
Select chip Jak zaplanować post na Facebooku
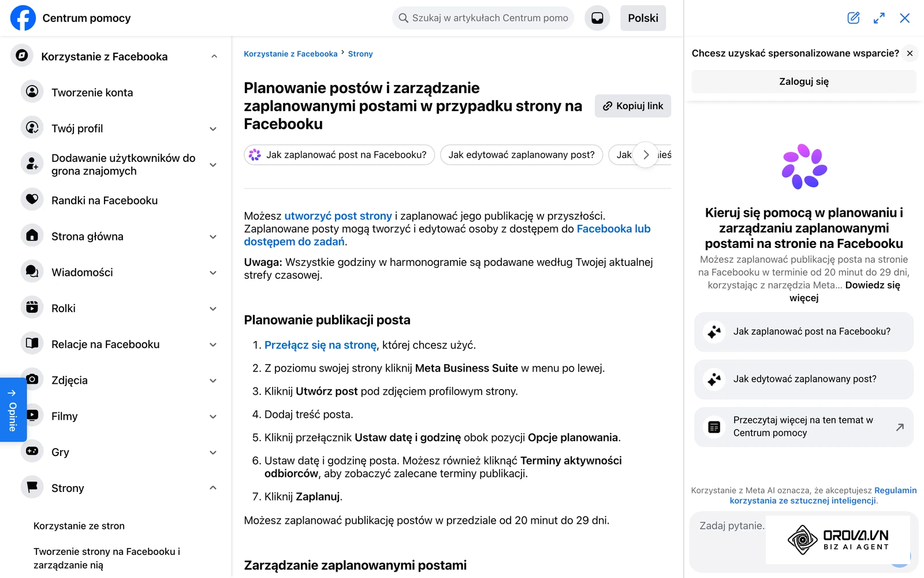(x=340, y=155)
